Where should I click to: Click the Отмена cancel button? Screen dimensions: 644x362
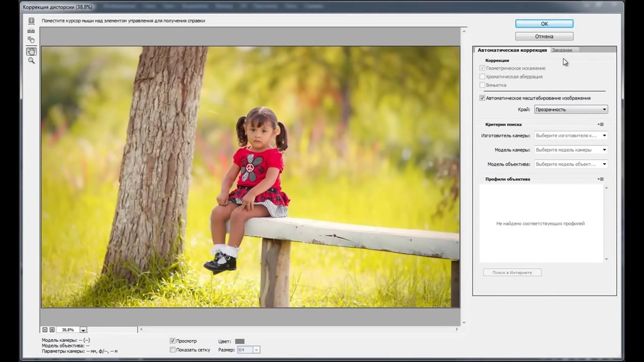coord(544,36)
